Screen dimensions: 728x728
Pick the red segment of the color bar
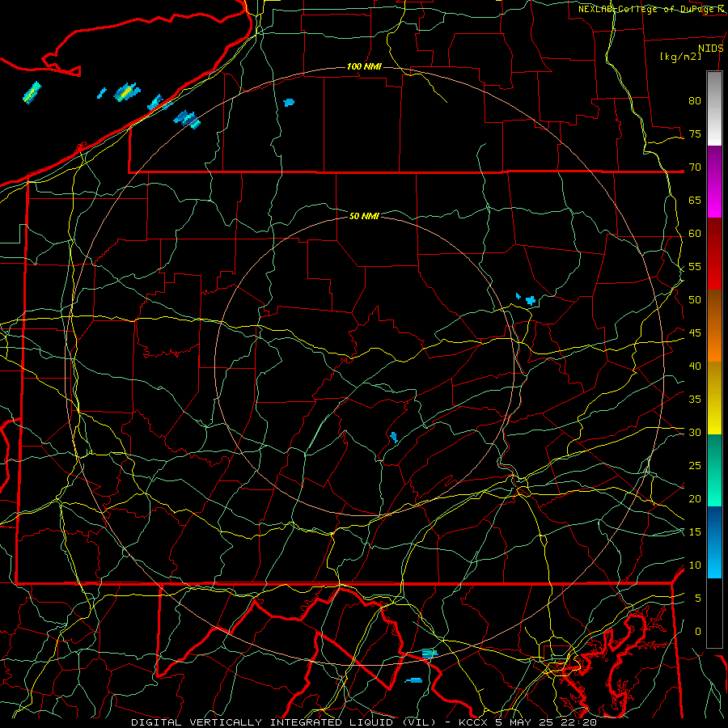pyautogui.click(x=714, y=254)
